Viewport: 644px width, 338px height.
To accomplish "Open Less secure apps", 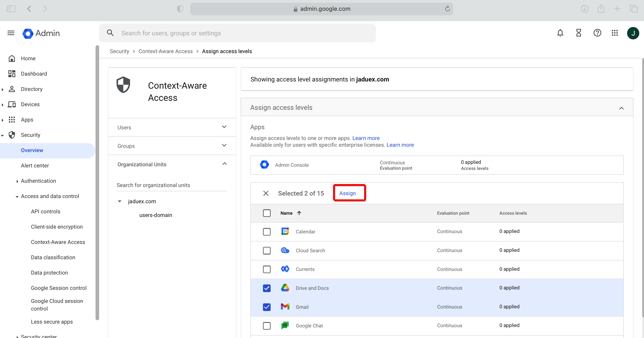I will tap(52, 322).
